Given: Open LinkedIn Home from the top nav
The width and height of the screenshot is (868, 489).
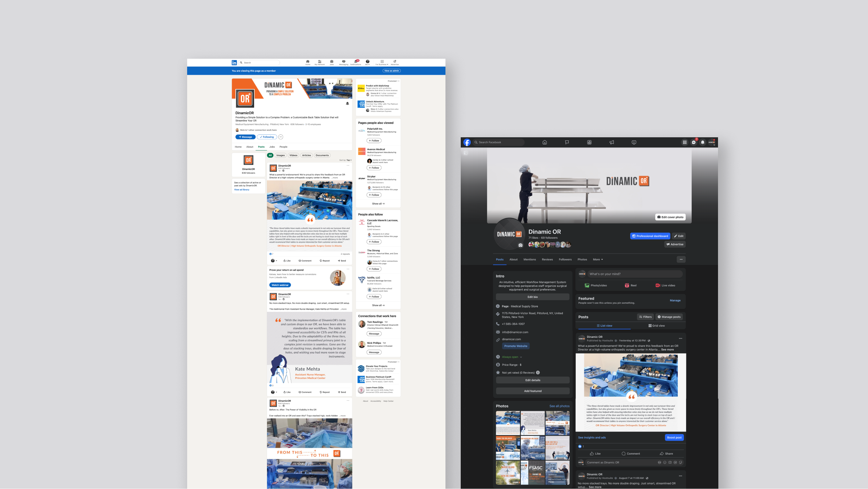Looking at the screenshot, I should [308, 63].
